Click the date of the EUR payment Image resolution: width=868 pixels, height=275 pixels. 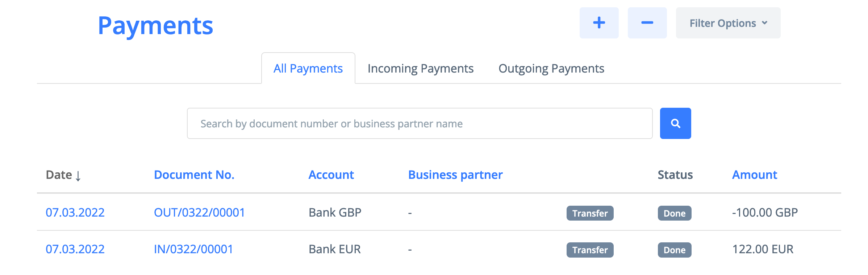[75, 249]
